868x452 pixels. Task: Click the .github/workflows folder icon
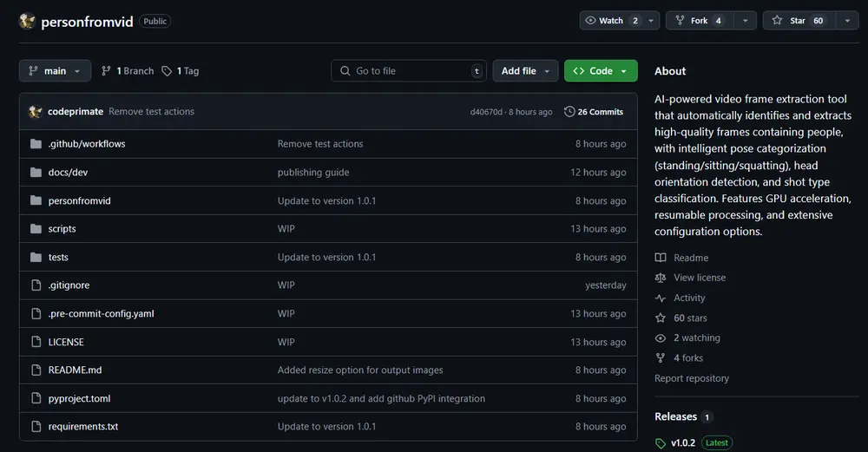[x=36, y=144]
